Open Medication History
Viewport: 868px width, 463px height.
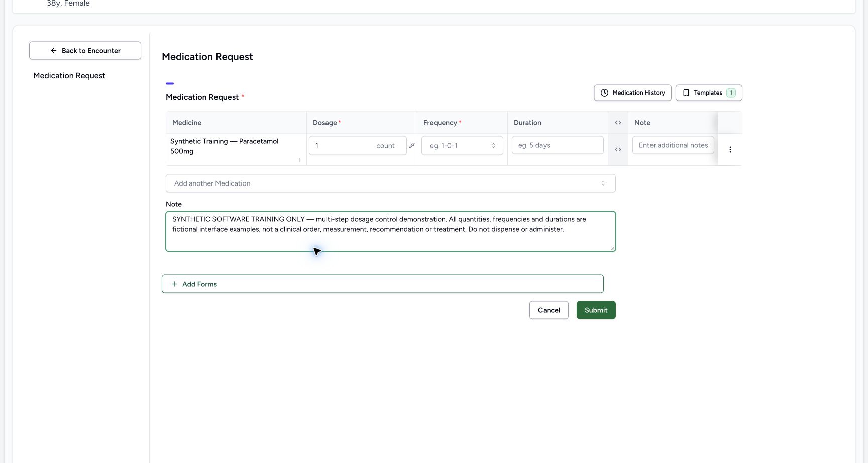(x=632, y=92)
